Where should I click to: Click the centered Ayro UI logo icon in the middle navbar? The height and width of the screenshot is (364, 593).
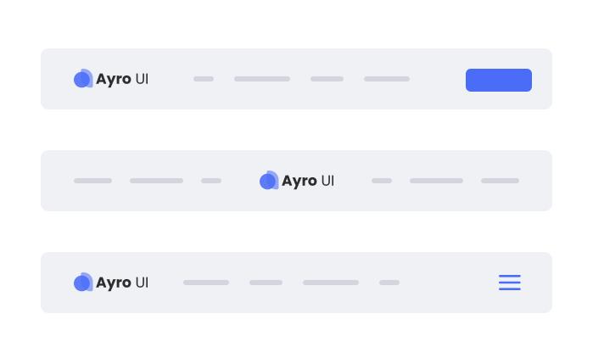269,180
